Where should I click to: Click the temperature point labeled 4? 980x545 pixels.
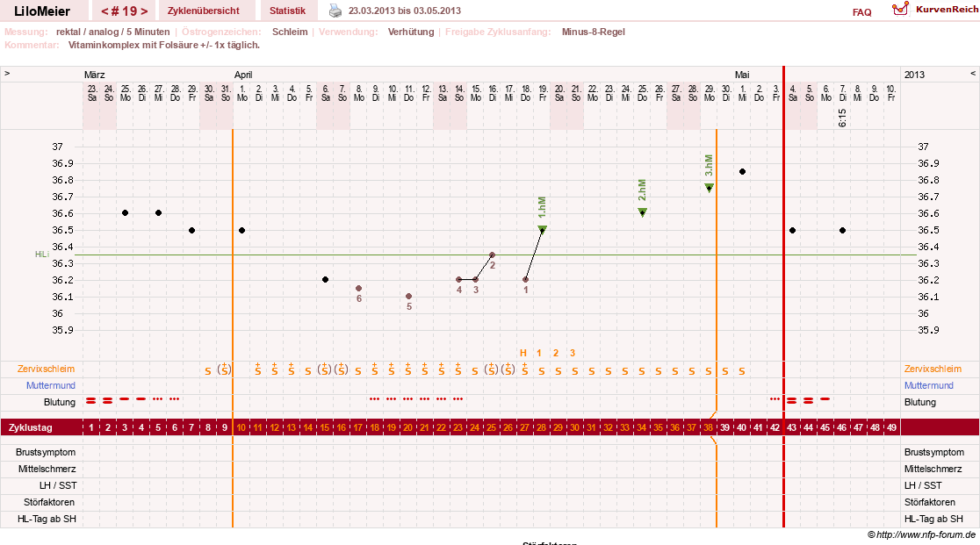(458, 280)
